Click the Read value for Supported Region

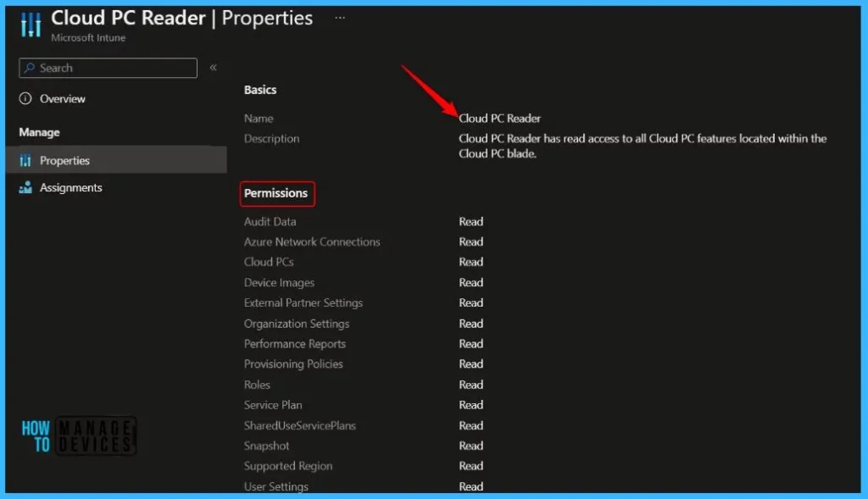point(471,466)
